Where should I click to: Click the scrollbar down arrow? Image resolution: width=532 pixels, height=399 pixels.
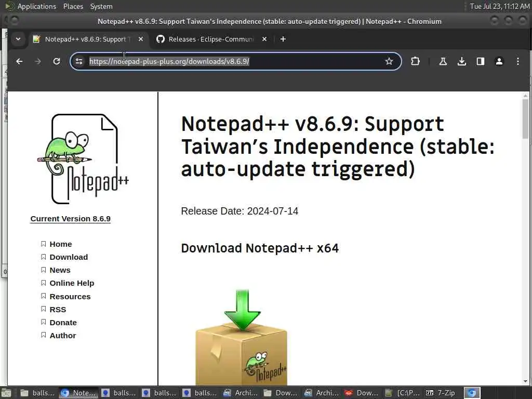point(526,382)
